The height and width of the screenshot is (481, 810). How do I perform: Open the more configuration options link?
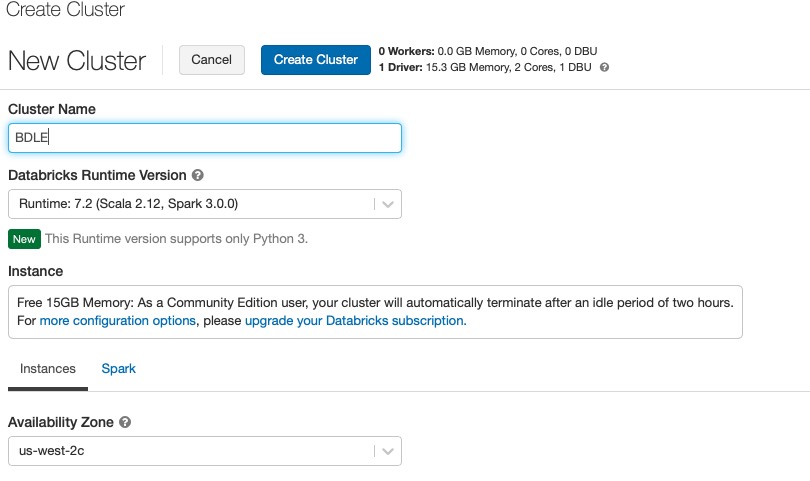coord(118,320)
